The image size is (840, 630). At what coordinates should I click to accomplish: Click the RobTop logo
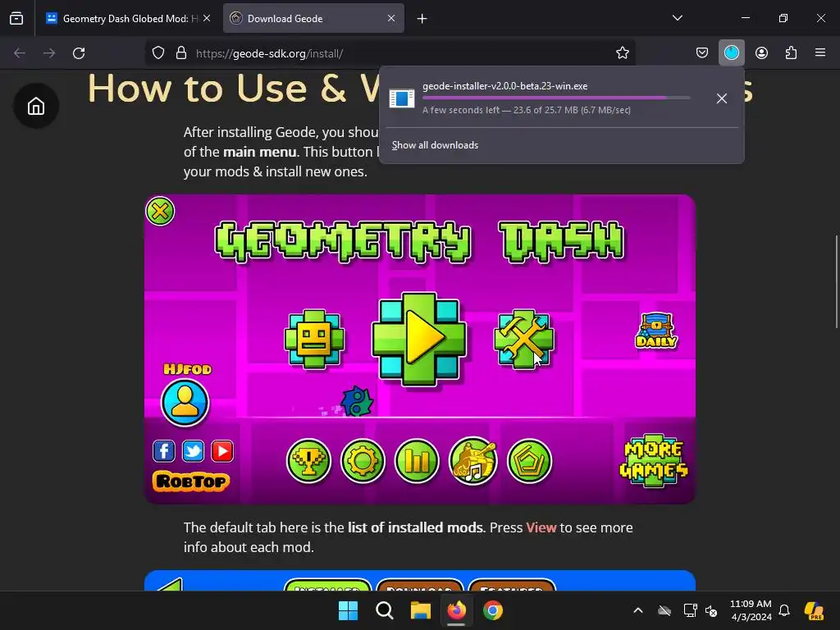(x=191, y=481)
